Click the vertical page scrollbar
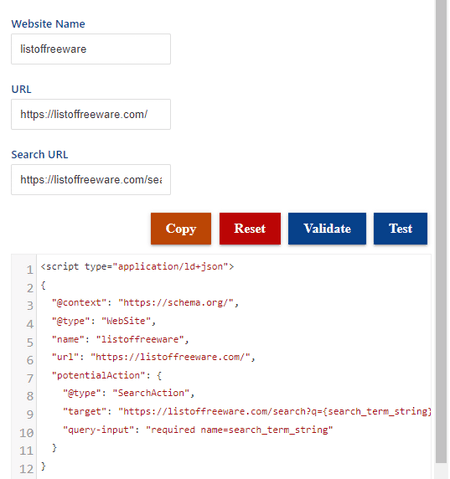Screen dimensions: 450x479 (x=441, y=230)
